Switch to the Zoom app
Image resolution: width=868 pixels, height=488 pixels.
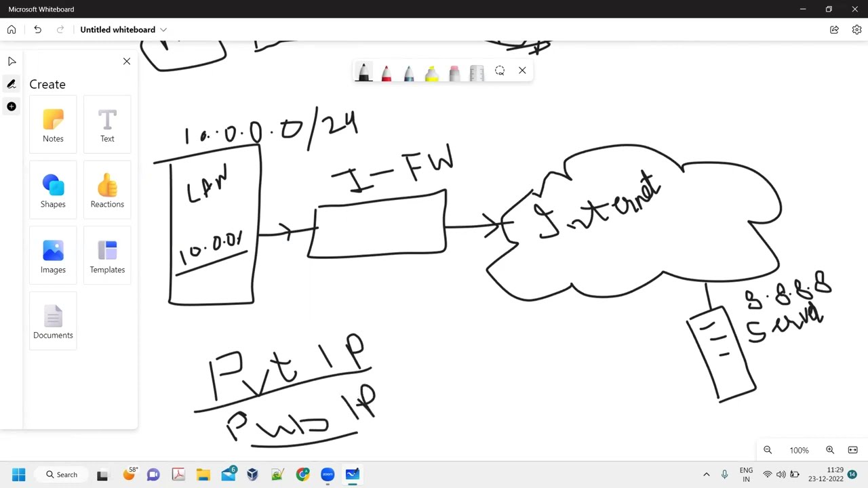pyautogui.click(x=328, y=474)
